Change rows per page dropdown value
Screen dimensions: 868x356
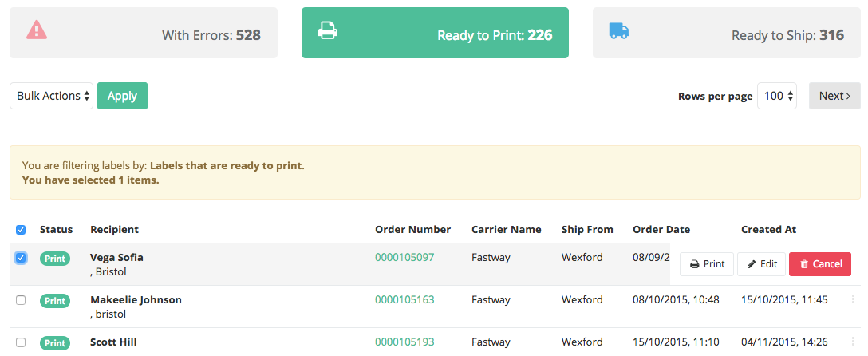pos(777,96)
